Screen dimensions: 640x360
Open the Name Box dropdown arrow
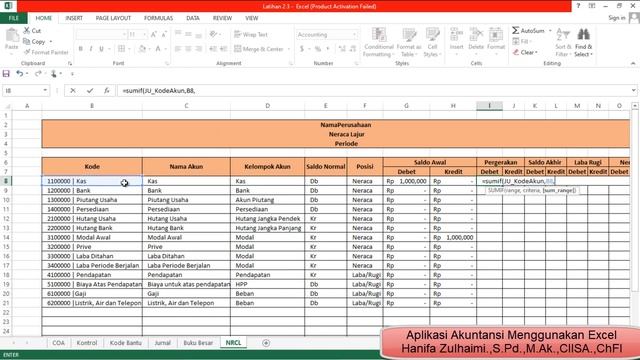[45, 91]
